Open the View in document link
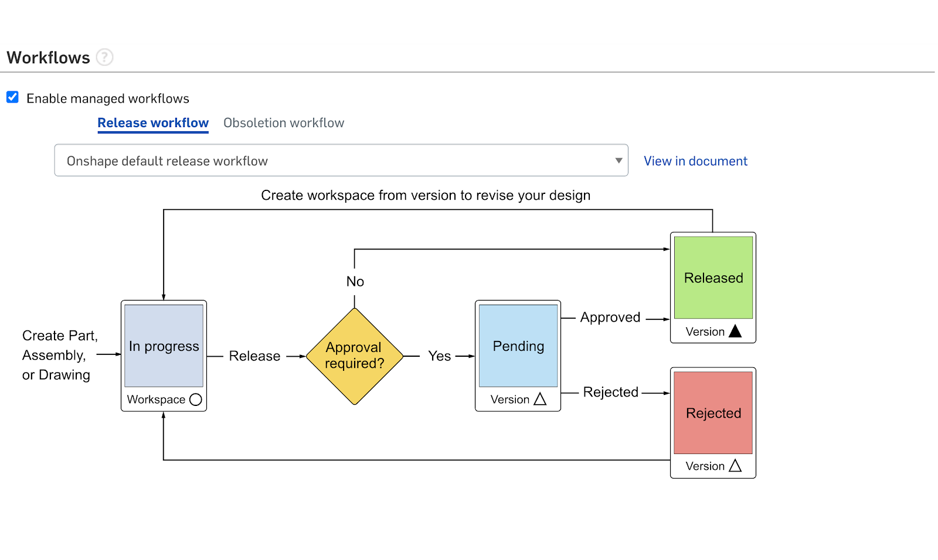The height and width of the screenshot is (560, 938). 695,161
